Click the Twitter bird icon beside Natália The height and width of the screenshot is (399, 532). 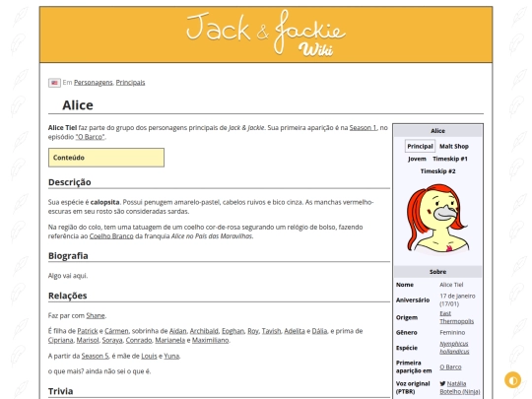pyautogui.click(x=442, y=383)
